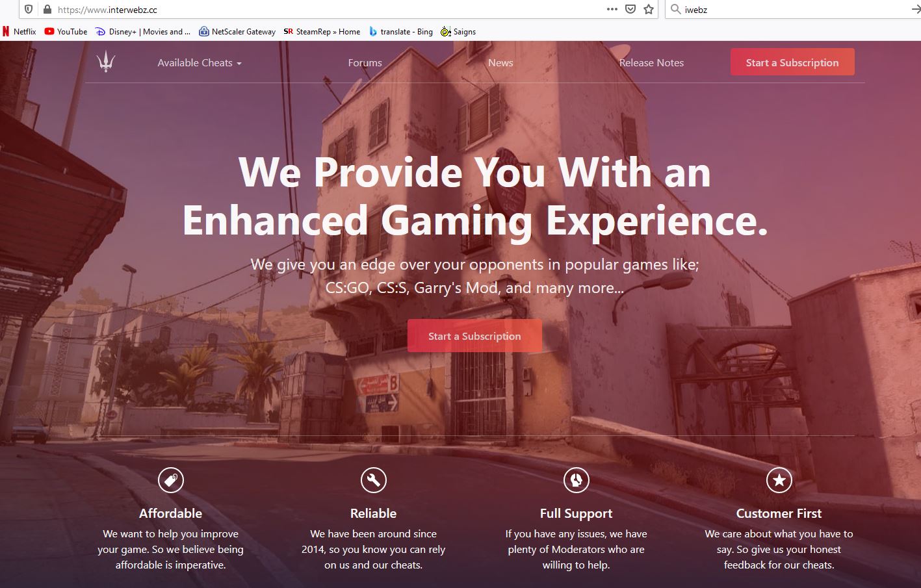Go to the Forums page
Viewport: 921px width, 588px height.
tap(365, 63)
